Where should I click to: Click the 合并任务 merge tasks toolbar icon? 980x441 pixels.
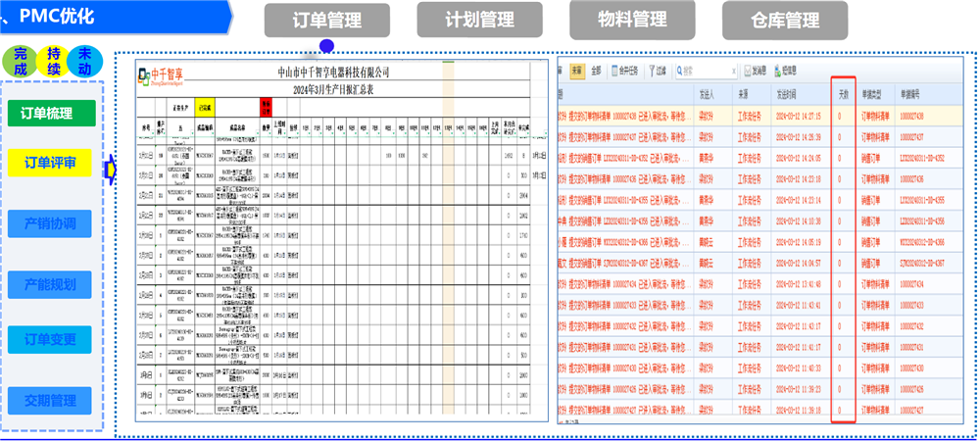pyautogui.click(x=615, y=72)
